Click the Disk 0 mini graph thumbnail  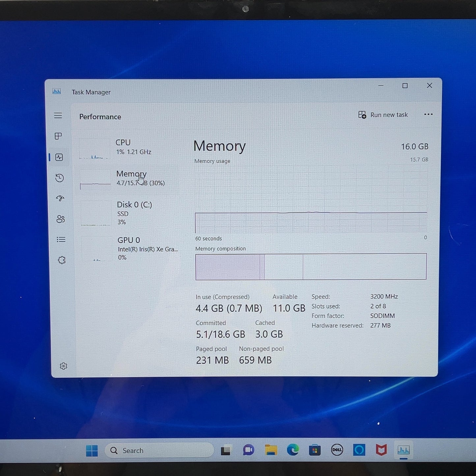[x=96, y=214]
